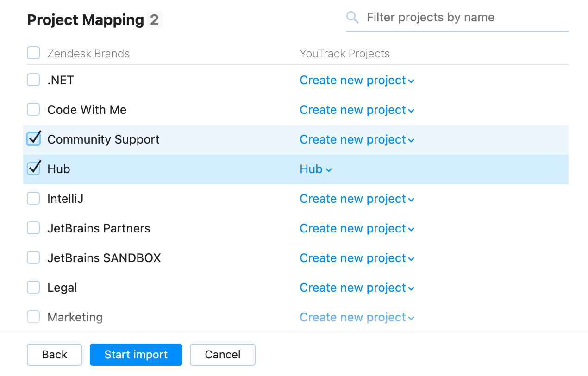Open the project dropdown for IntelliJ row

tap(357, 199)
